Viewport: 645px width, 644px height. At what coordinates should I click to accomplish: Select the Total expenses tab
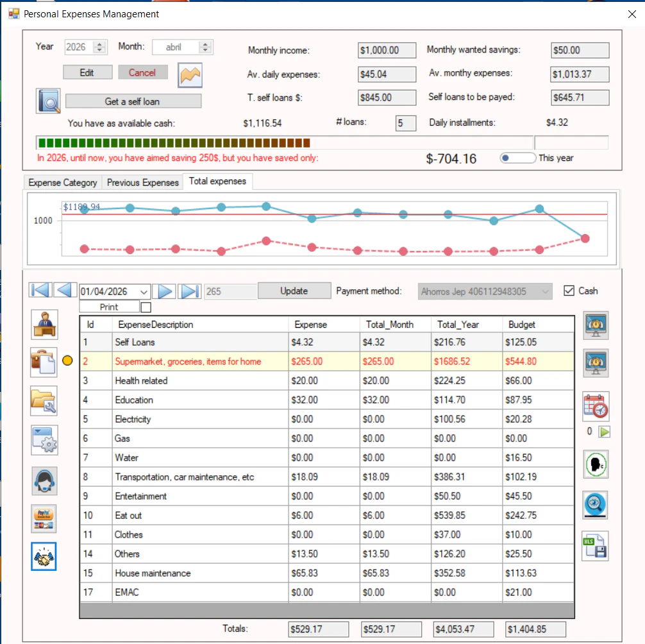pos(217,181)
